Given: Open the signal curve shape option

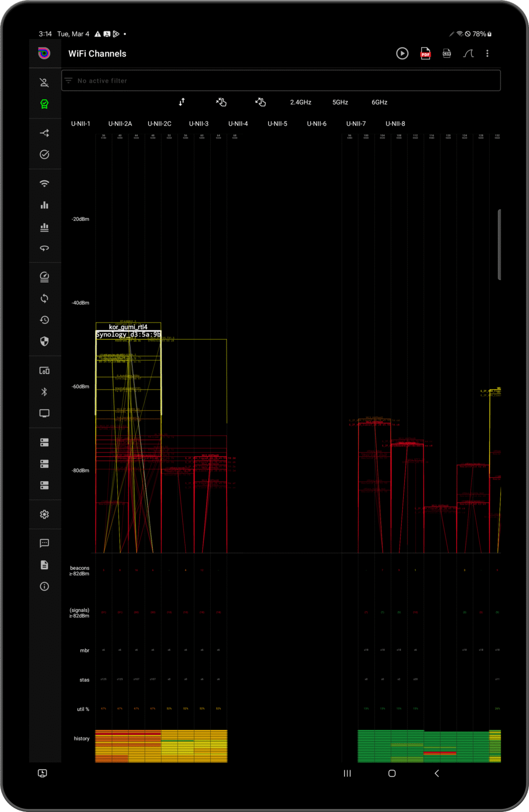Looking at the screenshot, I should [468, 53].
